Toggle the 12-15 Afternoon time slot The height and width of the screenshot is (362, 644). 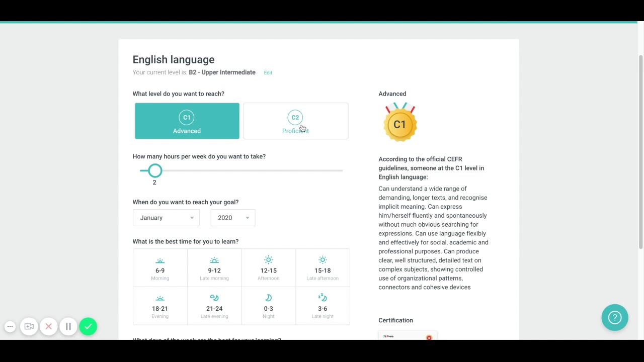[x=269, y=268]
